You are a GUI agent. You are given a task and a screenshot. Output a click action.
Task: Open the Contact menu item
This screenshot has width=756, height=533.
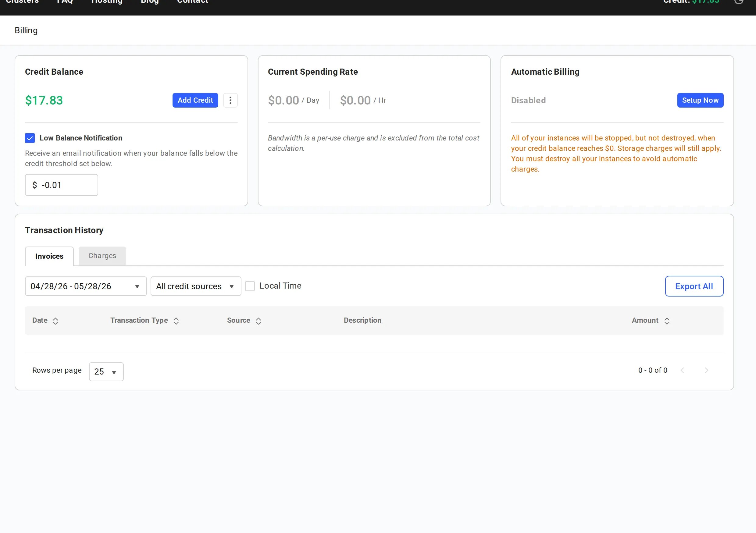click(193, 2)
